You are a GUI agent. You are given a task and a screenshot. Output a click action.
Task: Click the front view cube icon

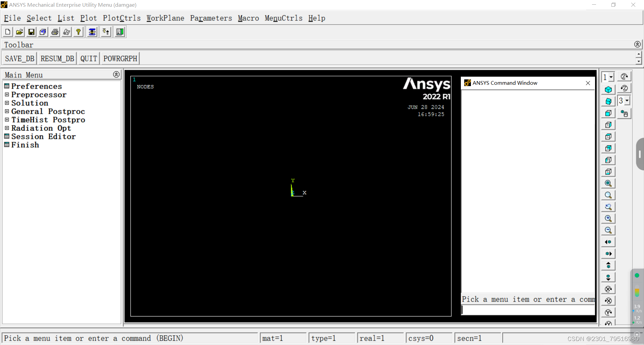(608, 113)
